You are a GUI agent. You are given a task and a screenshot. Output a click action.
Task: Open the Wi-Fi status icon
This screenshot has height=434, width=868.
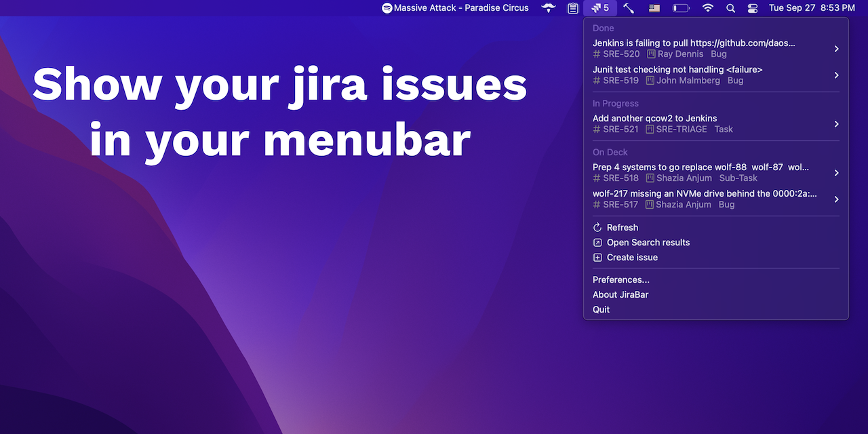tap(707, 7)
